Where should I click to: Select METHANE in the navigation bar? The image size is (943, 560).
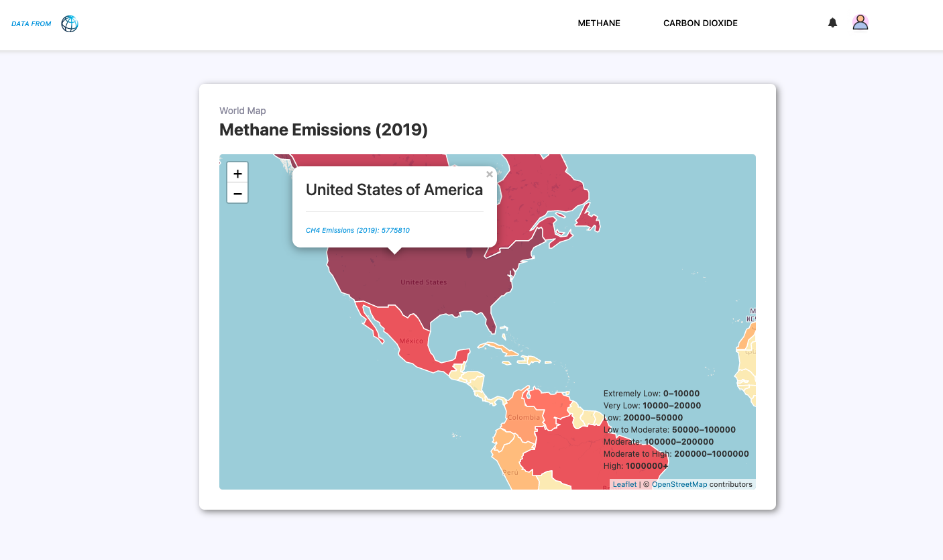click(x=598, y=23)
